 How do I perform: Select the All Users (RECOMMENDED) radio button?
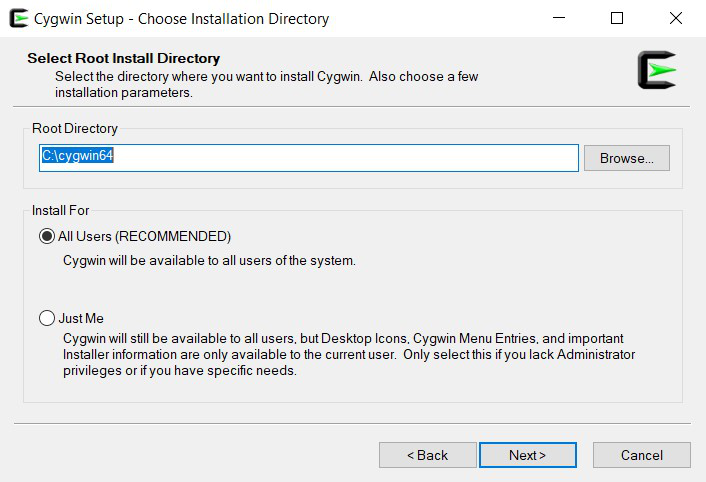click(x=47, y=237)
